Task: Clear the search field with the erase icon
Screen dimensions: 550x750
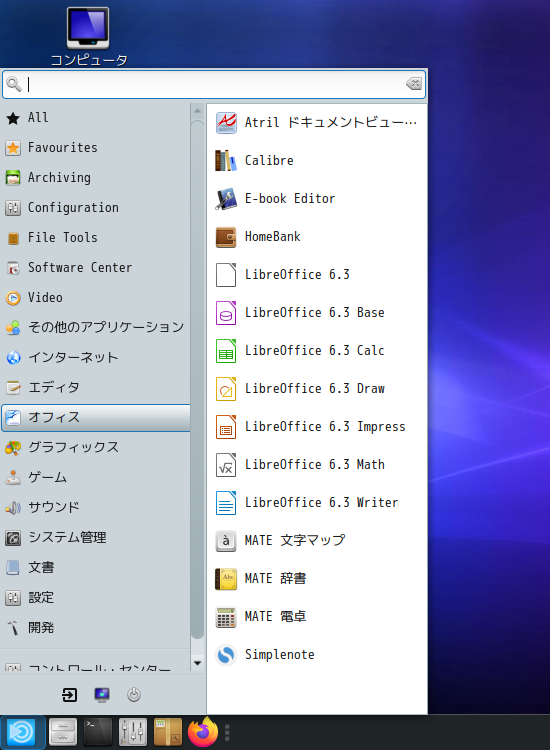Action: tap(414, 84)
